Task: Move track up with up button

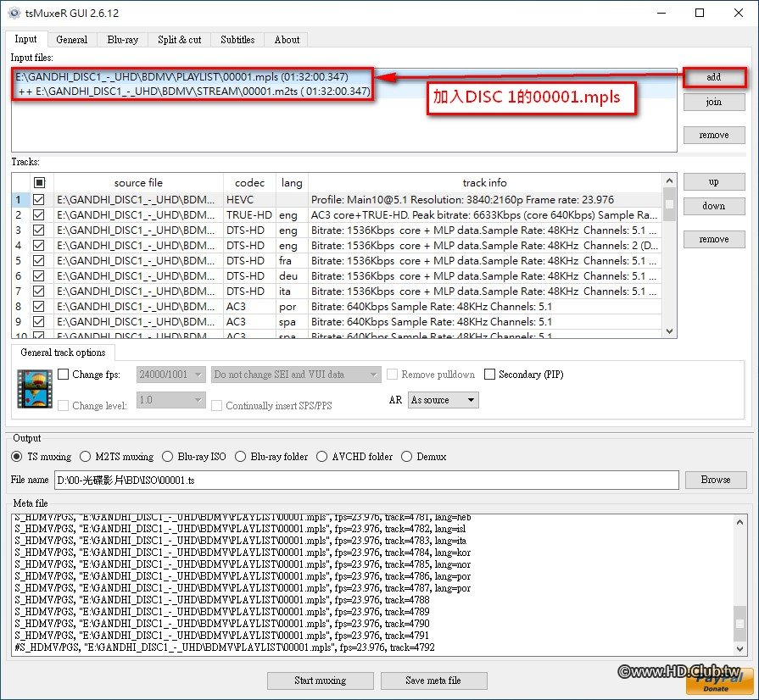Action: pos(714,182)
